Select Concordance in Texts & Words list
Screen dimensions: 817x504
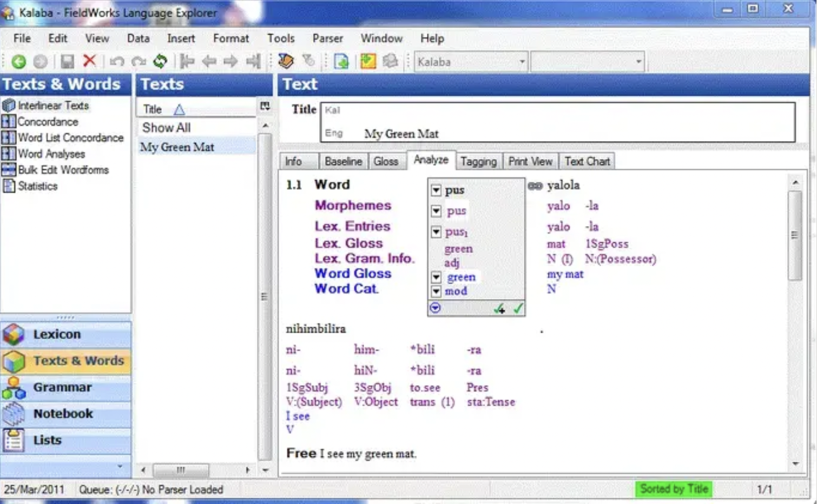point(48,122)
